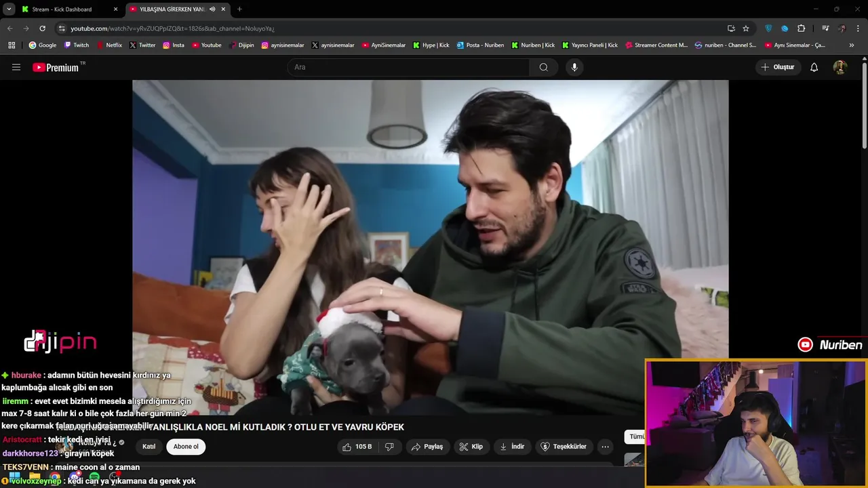
Task: Open YouTube notifications bell
Action: [x=814, y=67]
